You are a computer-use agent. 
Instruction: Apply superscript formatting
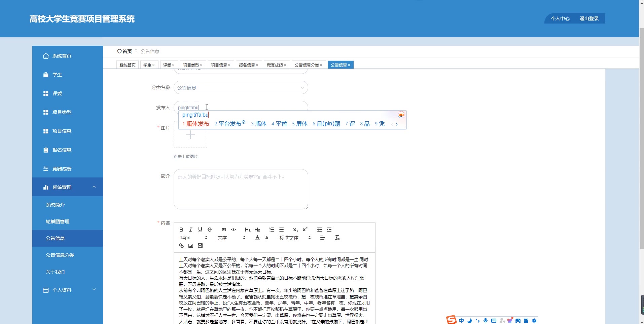point(305,230)
